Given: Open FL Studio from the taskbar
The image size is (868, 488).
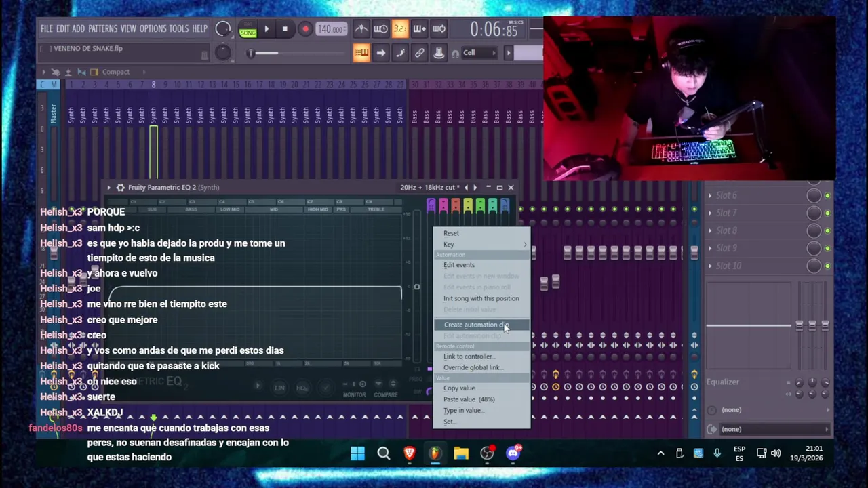Looking at the screenshot, I should (435, 453).
